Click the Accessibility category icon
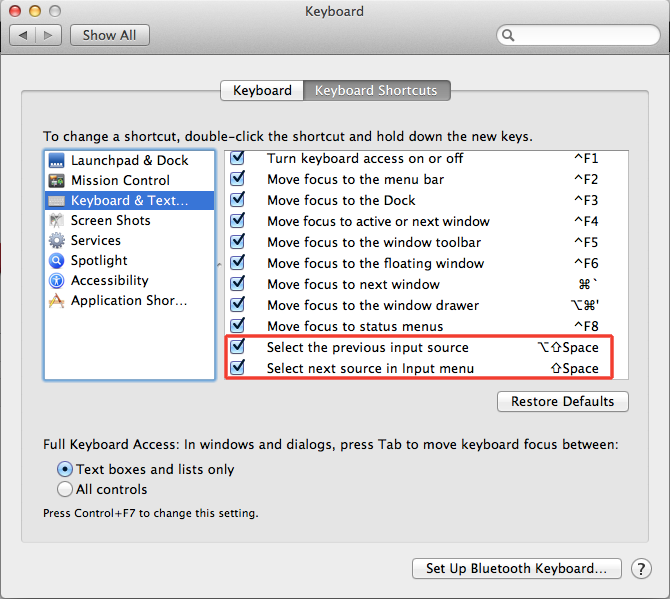 (56, 281)
